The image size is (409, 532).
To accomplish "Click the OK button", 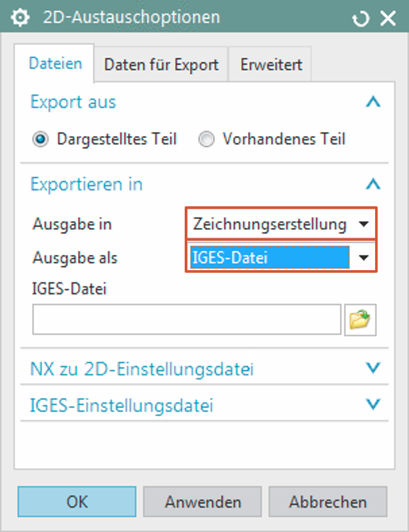I will coord(77,502).
